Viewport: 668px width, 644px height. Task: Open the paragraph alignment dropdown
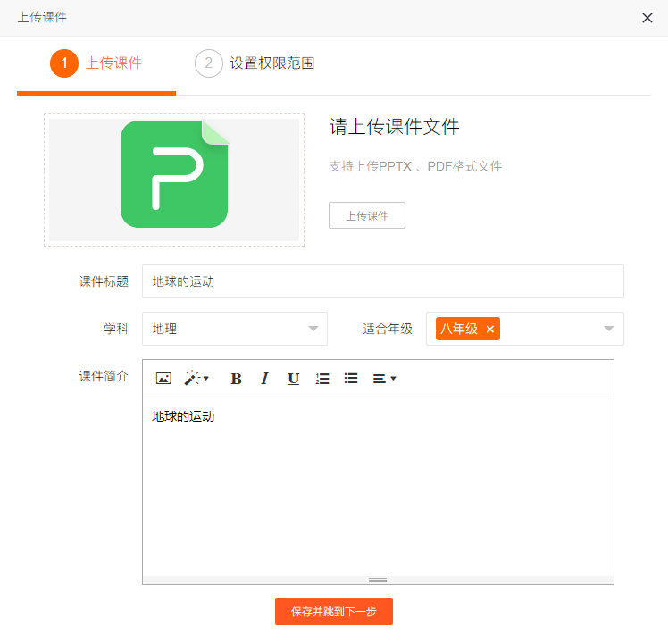[x=384, y=379]
